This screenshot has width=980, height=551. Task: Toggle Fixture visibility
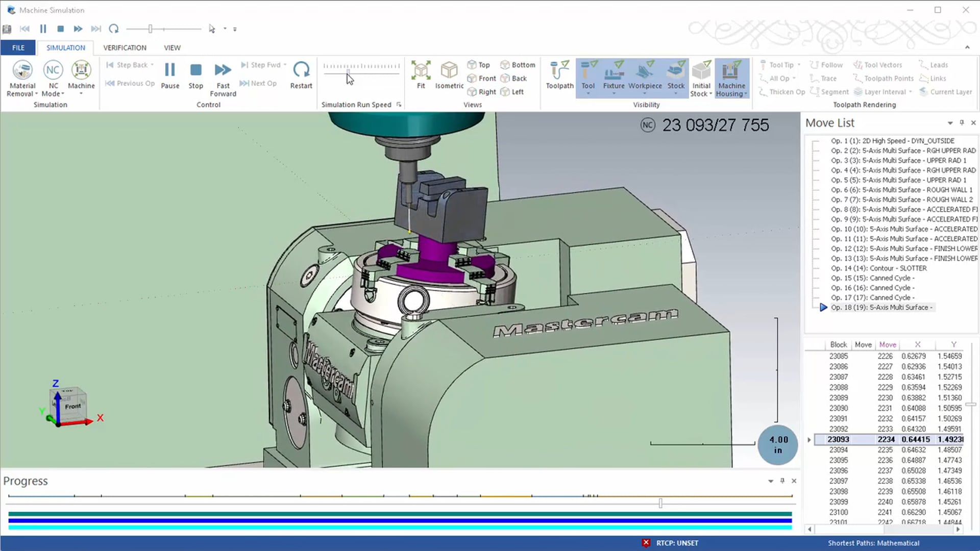click(x=614, y=75)
